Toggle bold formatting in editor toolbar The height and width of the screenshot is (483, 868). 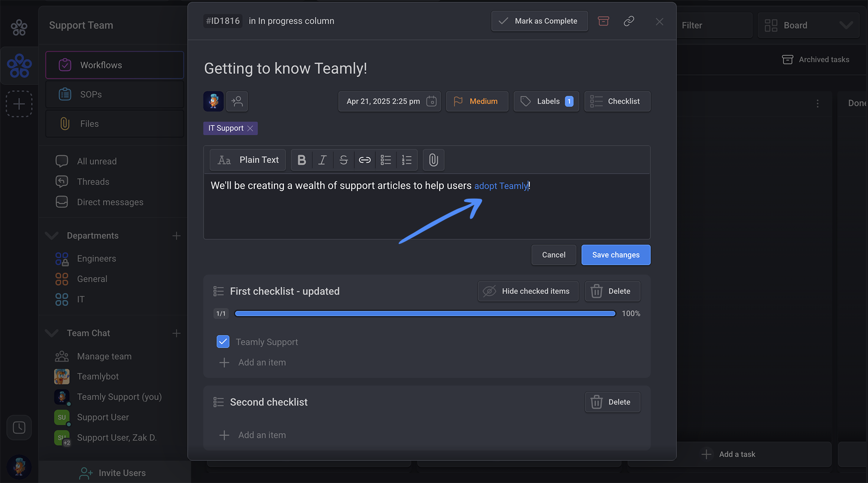pos(301,160)
